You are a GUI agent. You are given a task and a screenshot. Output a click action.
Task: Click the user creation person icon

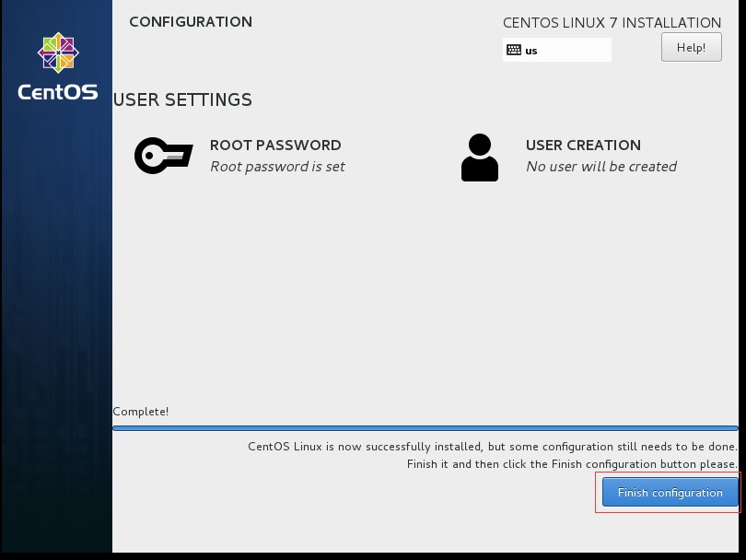click(x=480, y=157)
